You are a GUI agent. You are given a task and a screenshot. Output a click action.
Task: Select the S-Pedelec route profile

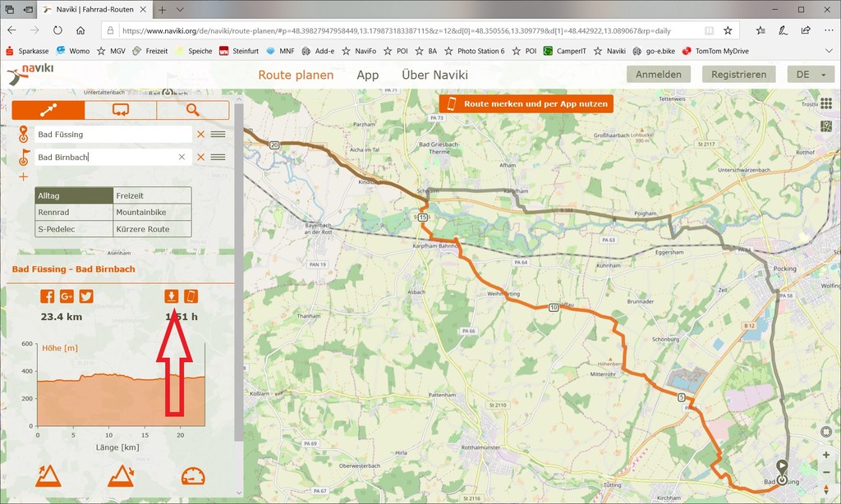[74, 229]
